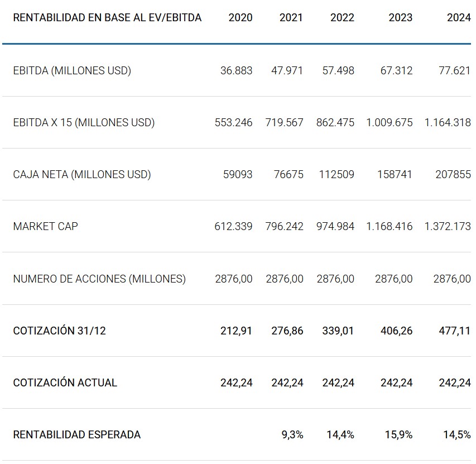Viewport: 476px width, 464px height.
Task: Select the EBITDA X 15 row label
Action: coord(84,123)
